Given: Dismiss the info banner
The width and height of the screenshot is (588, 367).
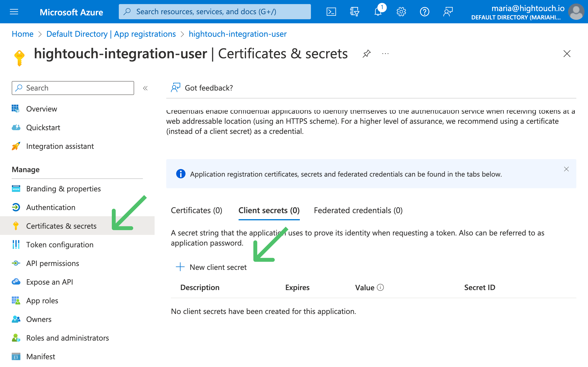Looking at the screenshot, I should 566,169.
